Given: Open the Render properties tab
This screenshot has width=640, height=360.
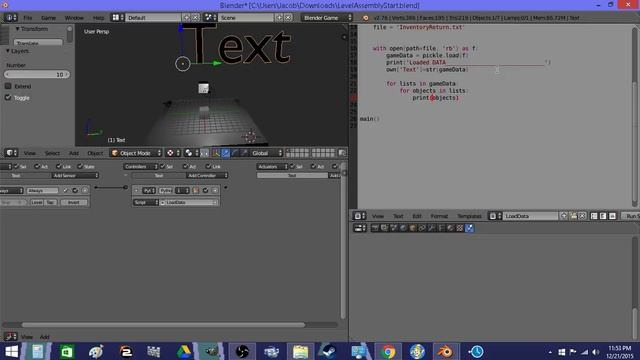Looking at the screenshot, I should (x=375, y=228).
